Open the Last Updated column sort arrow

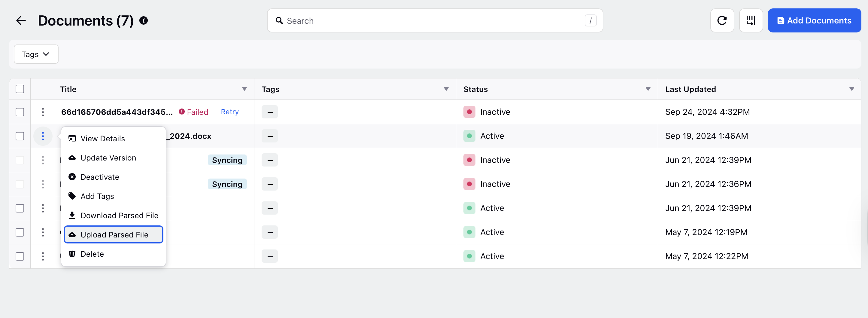[851, 89]
